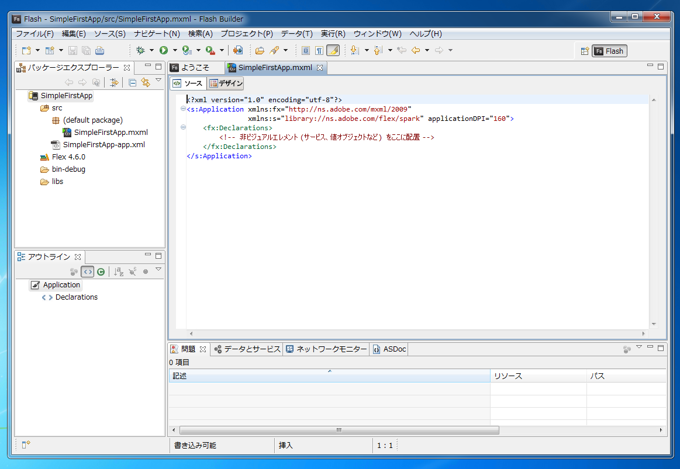The image size is (680, 469).
Task: Click the External tools run icon with red toolbox
Action: (210, 50)
